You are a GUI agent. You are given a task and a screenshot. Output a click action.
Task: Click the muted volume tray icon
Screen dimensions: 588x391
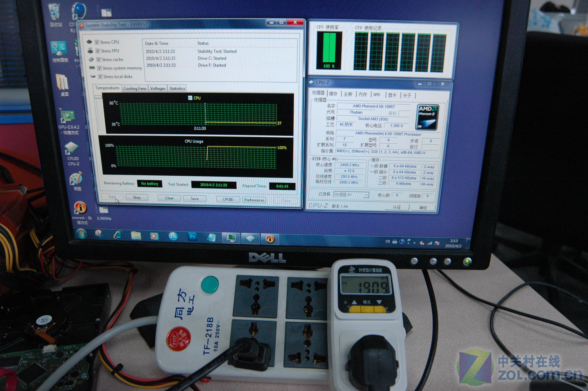click(x=422, y=243)
